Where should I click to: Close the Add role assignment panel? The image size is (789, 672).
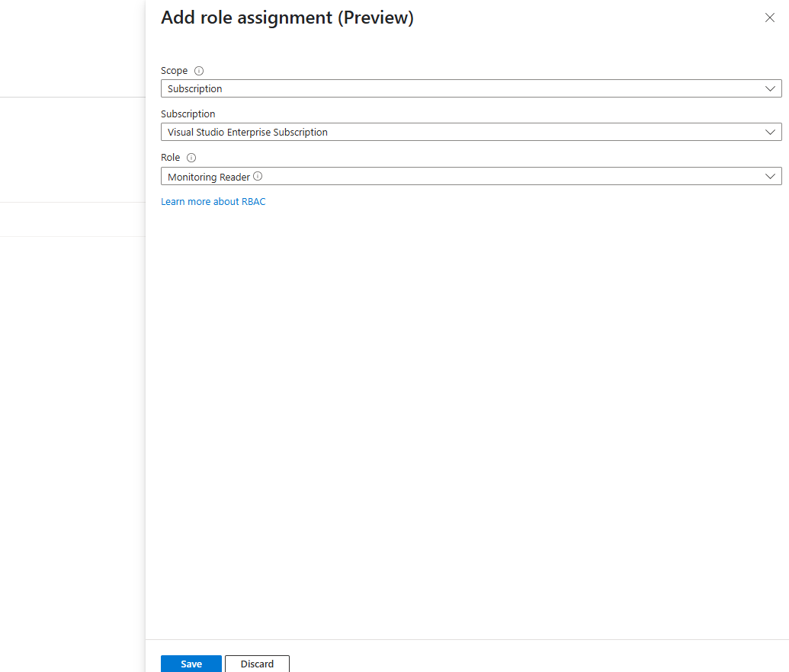click(769, 18)
